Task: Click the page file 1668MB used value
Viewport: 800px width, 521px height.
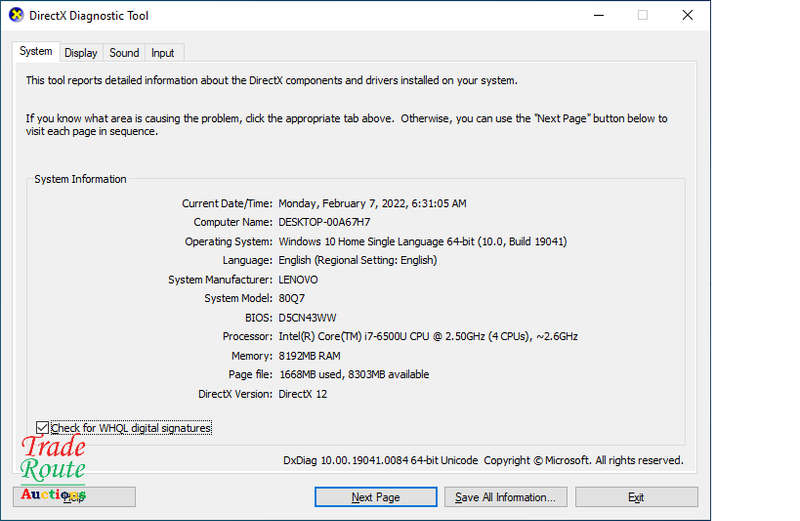Action: (x=354, y=375)
